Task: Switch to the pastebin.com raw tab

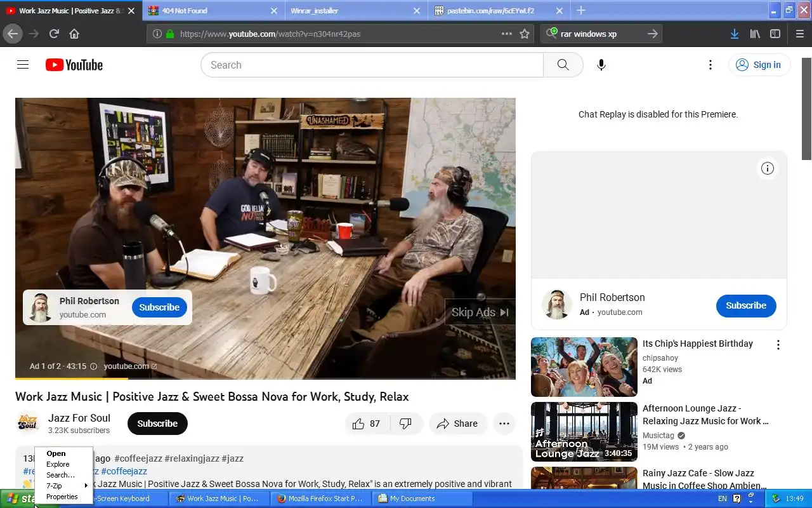Action: pos(499,11)
